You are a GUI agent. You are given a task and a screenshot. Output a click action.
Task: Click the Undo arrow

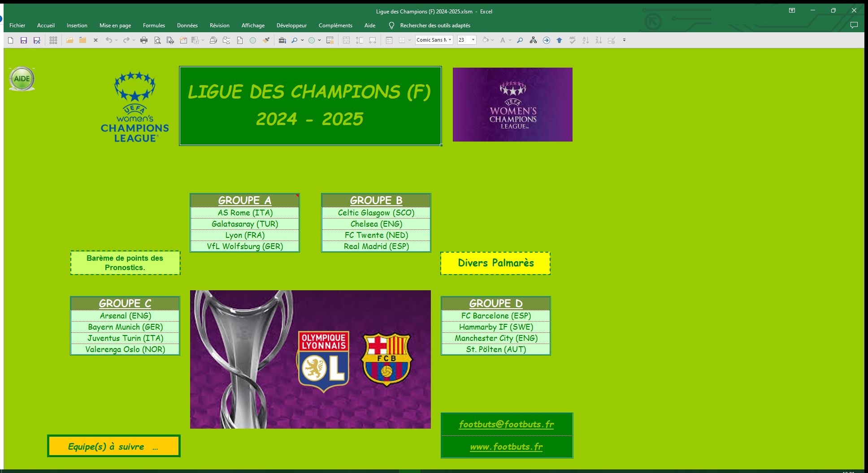click(108, 40)
